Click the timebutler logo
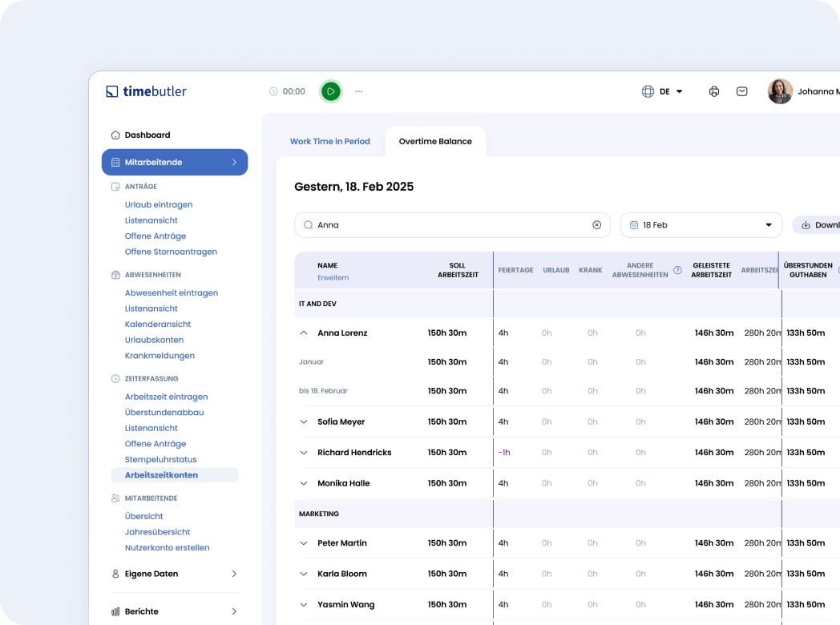 tap(147, 91)
